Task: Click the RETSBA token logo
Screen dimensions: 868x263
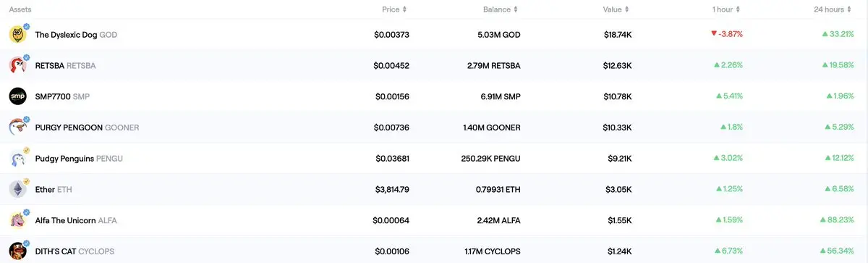Action: (x=18, y=65)
